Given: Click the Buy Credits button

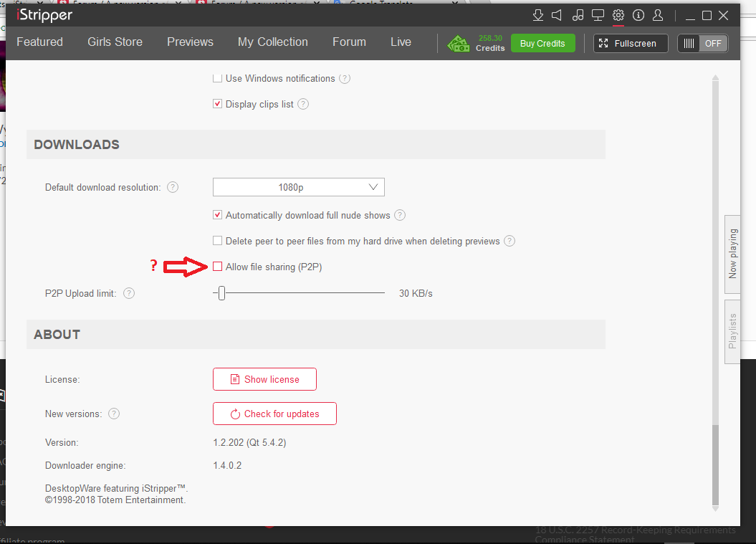Looking at the screenshot, I should point(543,44).
